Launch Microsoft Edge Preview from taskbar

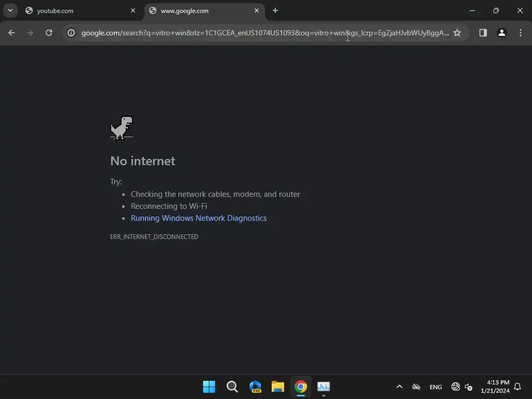coord(255,387)
